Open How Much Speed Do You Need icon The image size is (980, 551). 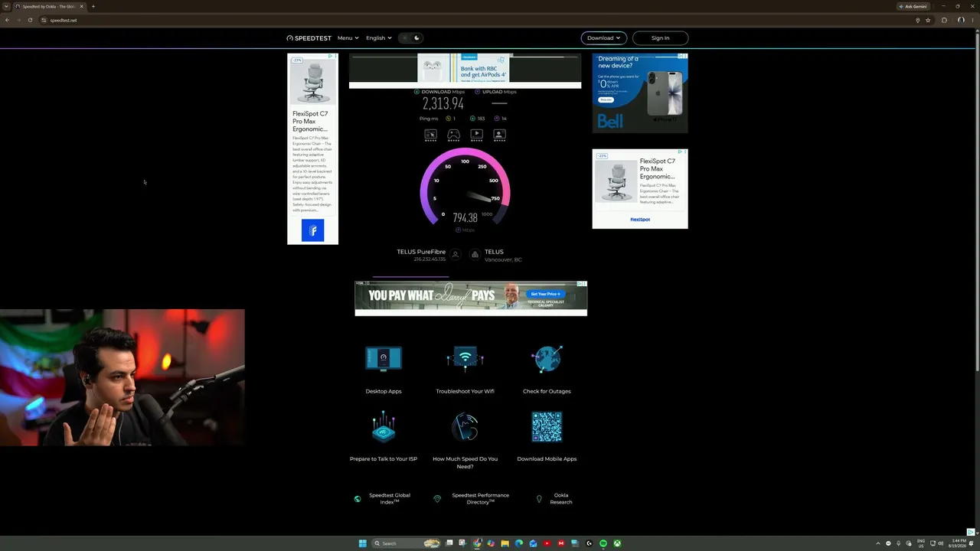465,426
